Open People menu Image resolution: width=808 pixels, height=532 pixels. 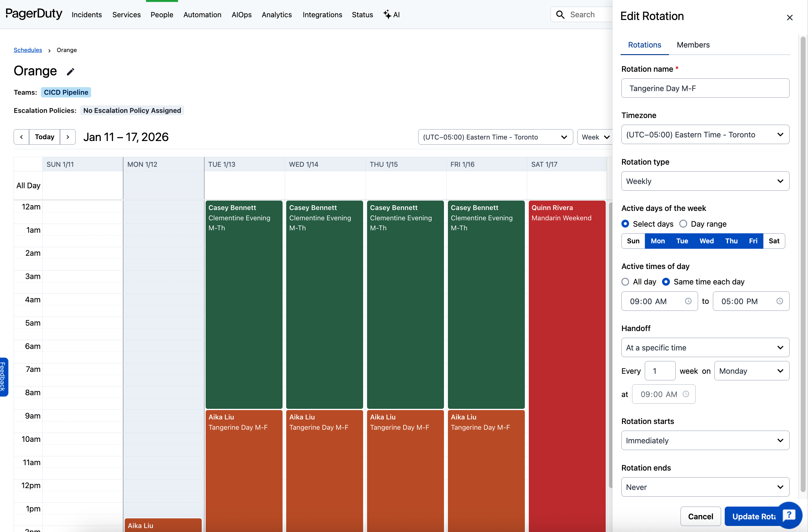point(162,15)
